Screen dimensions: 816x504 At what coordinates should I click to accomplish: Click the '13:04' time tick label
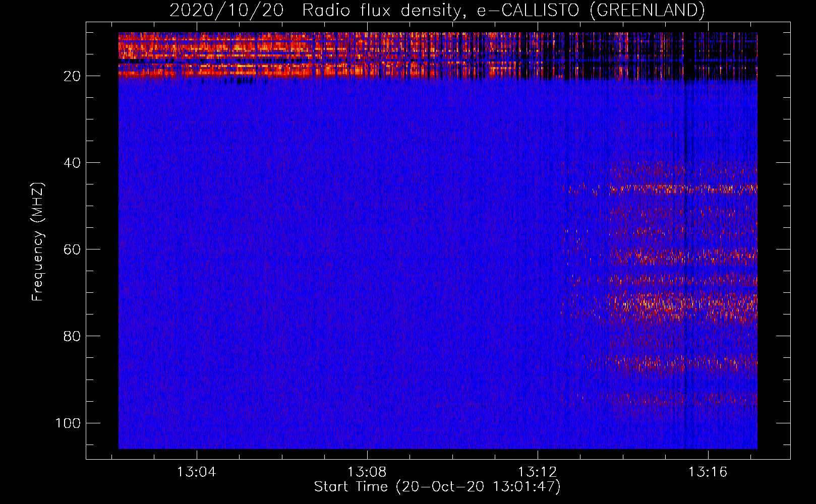coord(196,472)
